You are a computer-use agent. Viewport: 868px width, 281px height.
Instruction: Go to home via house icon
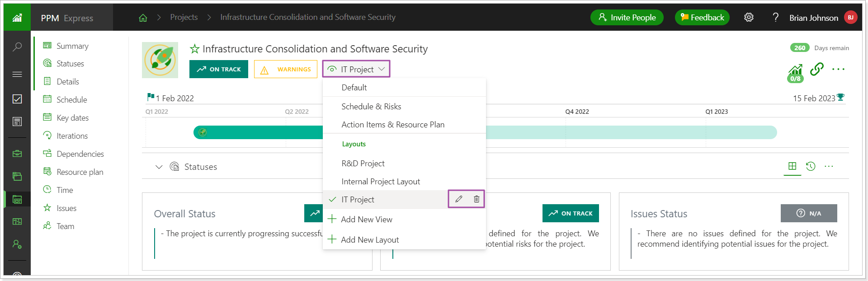click(143, 18)
